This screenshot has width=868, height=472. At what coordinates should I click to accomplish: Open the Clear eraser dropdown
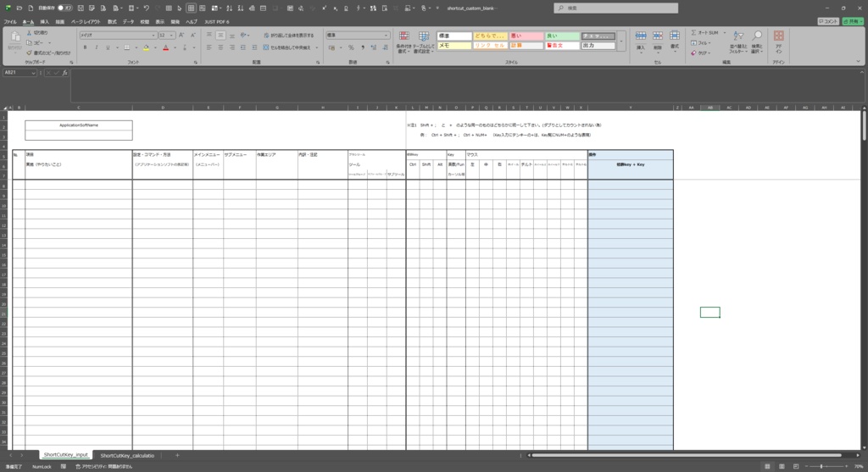click(700, 53)
